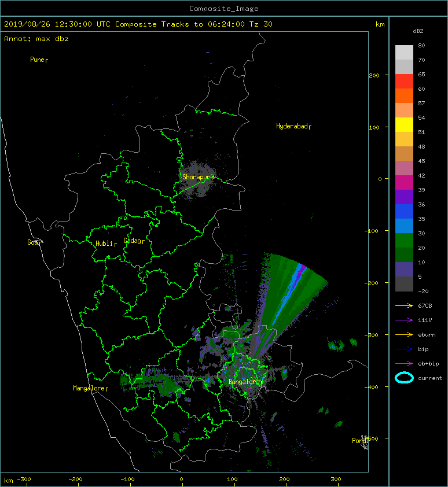The width and height of the screenshot is (448, 487).
Task: Click the amber 51 dBZ legend swatch
Action: click(404, 139)
